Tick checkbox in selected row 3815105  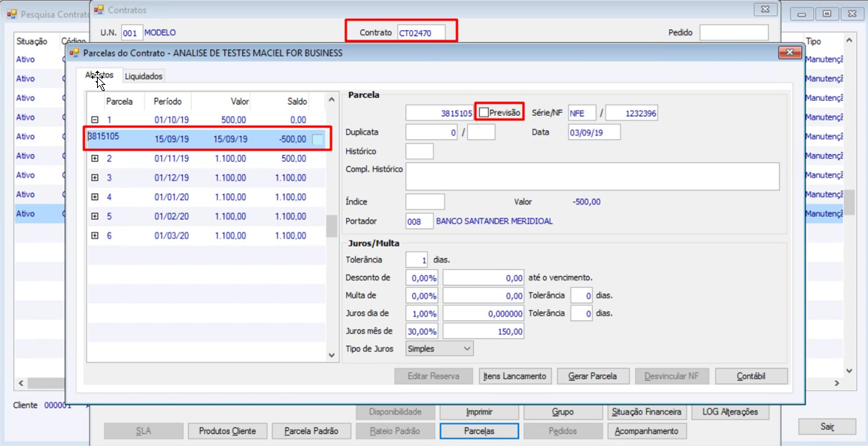click(x=318, y=139)
